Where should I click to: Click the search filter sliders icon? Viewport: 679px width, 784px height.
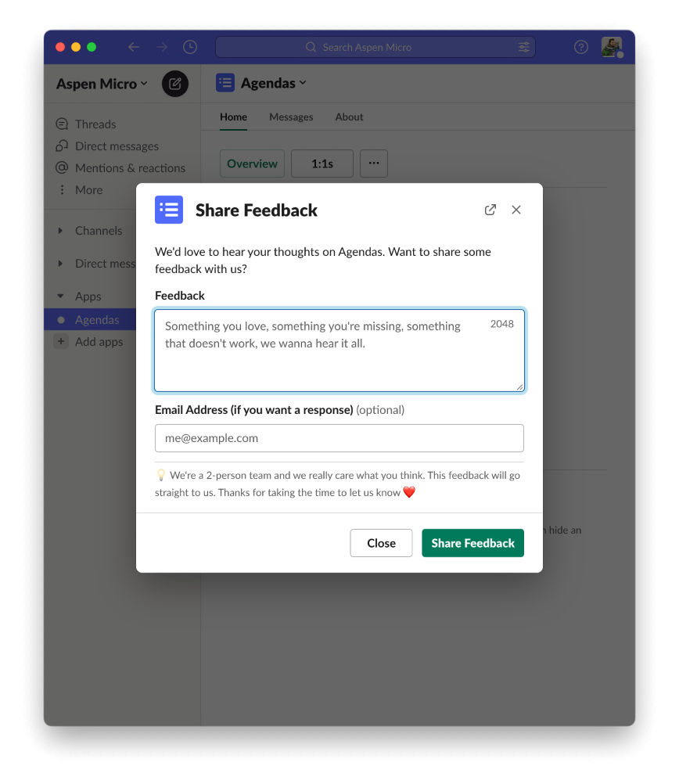coord(523,47)
